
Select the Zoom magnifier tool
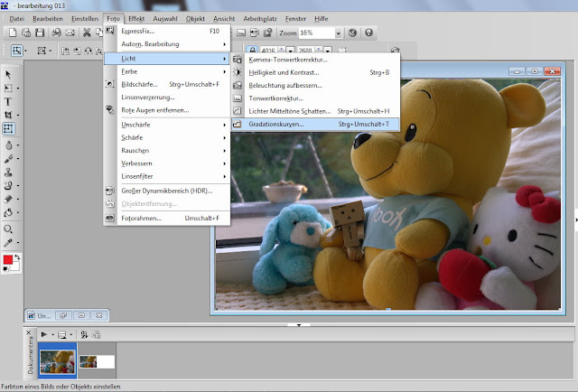pyautogui.click(x=8, y=229)
